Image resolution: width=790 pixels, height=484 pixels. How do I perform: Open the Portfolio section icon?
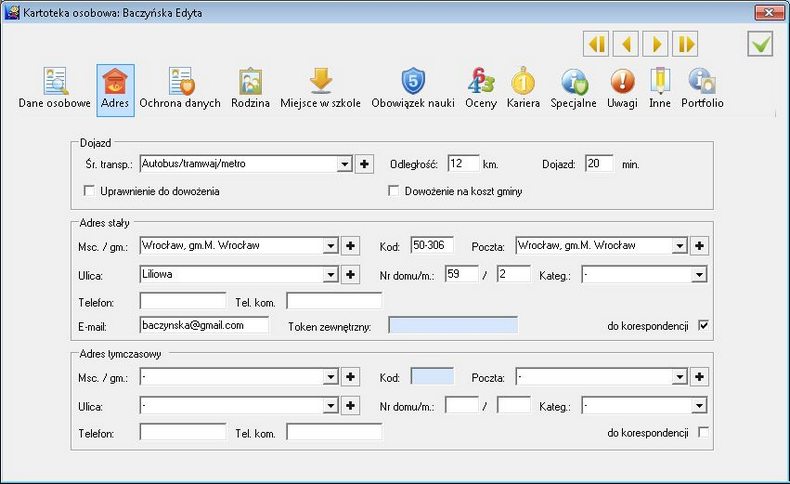click(x=702, y=81)
